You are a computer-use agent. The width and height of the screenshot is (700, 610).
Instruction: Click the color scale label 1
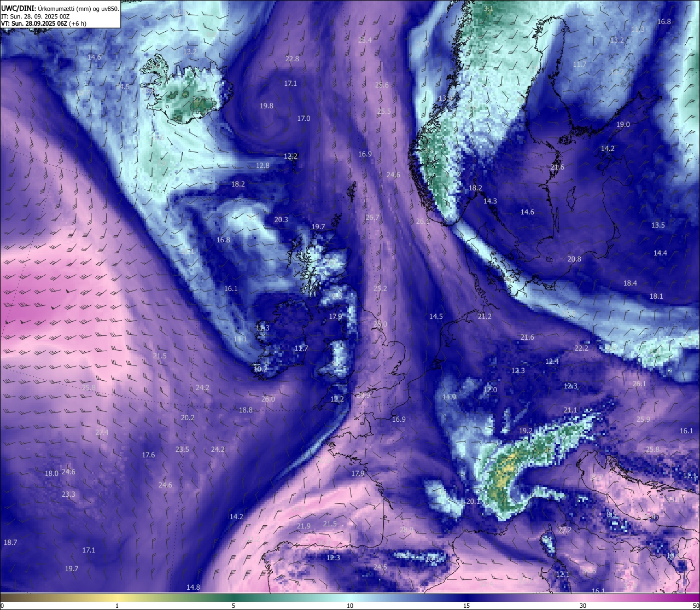coord(117,606)
